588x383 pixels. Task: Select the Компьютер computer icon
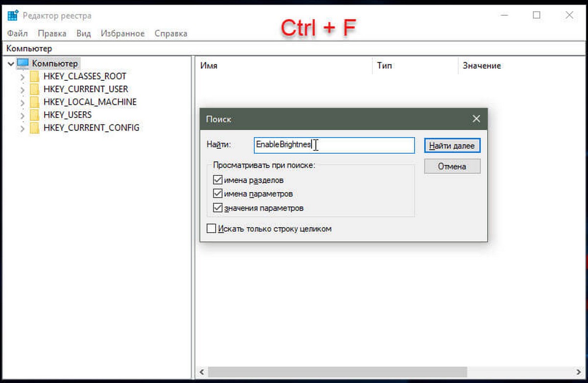(22, 63)
